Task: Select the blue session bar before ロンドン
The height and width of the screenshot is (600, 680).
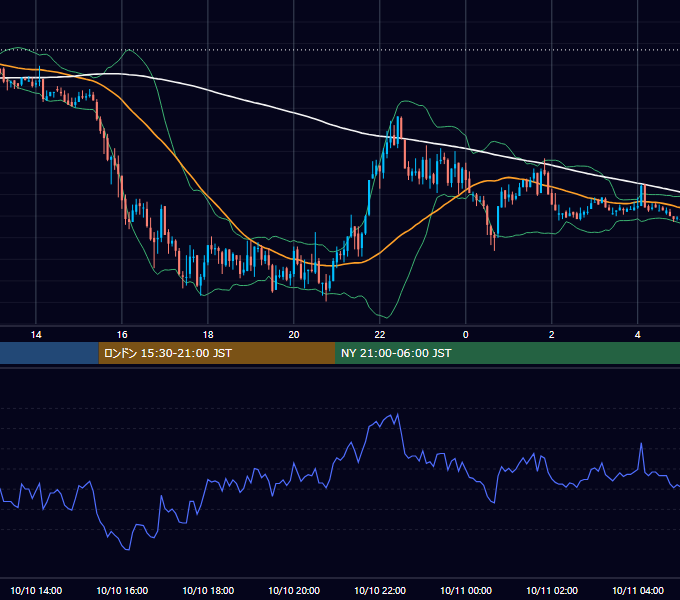Action: click(49, 353)
